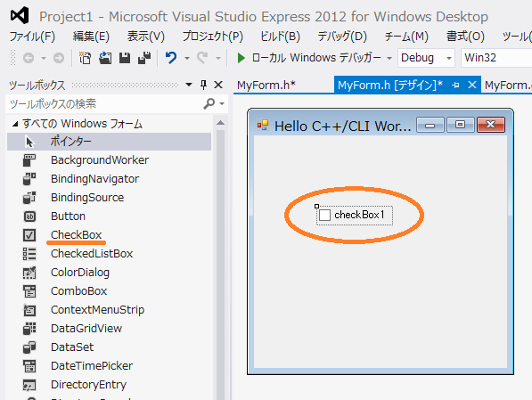Close the ツールボックス panel
This screenshot has height=400, width=532.
(218, 85)
